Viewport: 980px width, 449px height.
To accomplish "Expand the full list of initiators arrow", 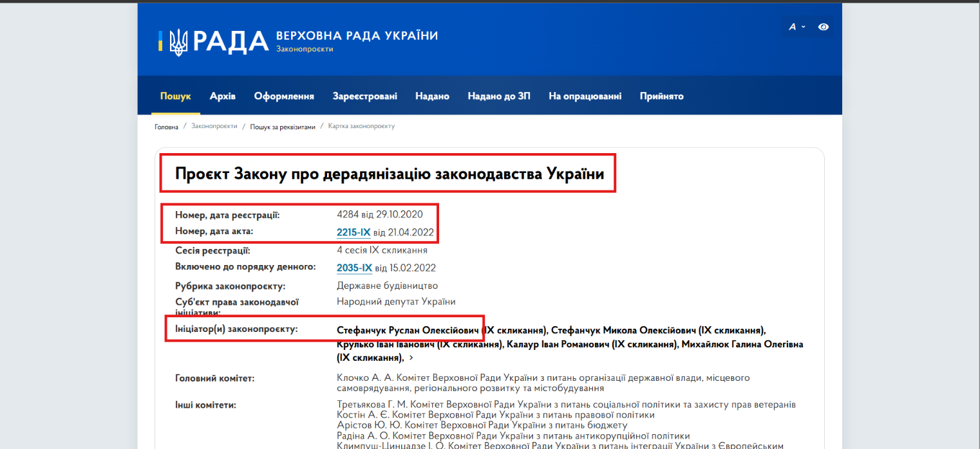I will [x=411, y=358].
